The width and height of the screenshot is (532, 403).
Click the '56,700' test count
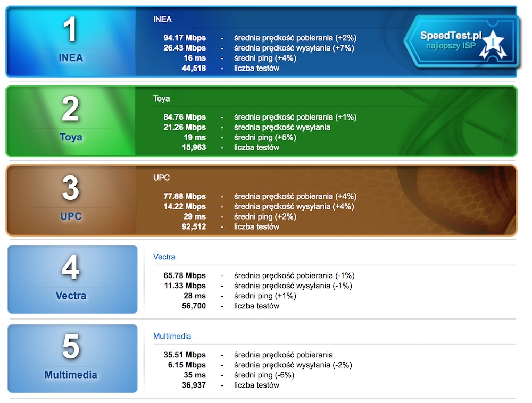click(x=194, y=306)
